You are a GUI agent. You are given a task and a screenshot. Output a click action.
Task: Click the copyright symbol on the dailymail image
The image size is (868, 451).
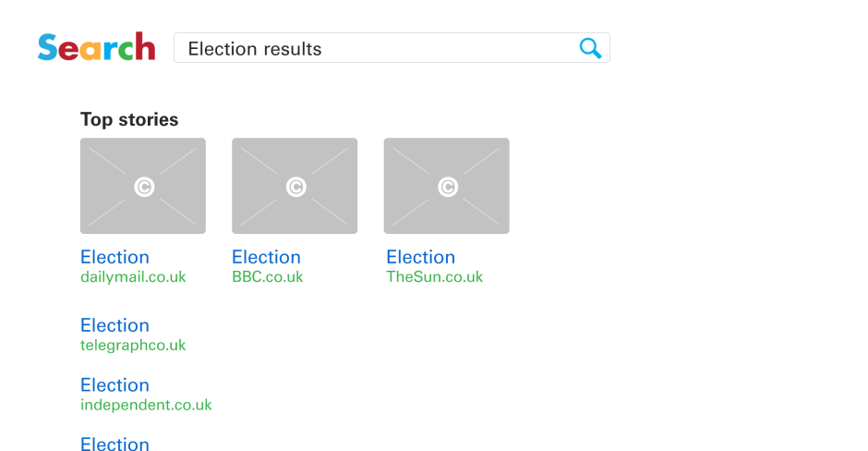143,187
